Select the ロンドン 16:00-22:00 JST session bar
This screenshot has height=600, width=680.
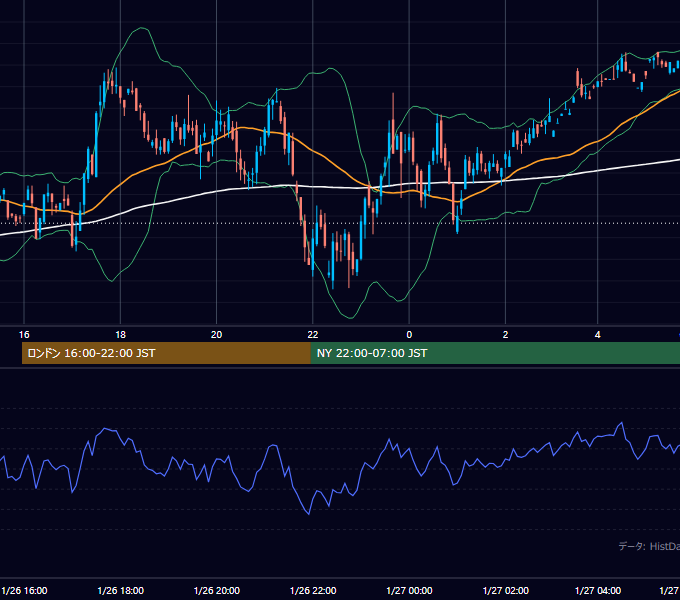coord(166,353)
